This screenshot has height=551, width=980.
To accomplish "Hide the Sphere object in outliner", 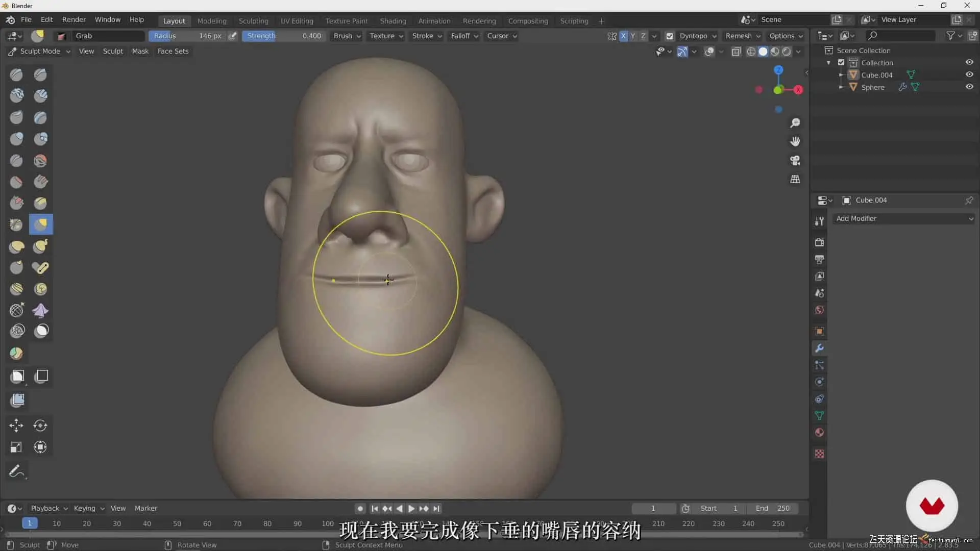I will click(x=969, y=87).
